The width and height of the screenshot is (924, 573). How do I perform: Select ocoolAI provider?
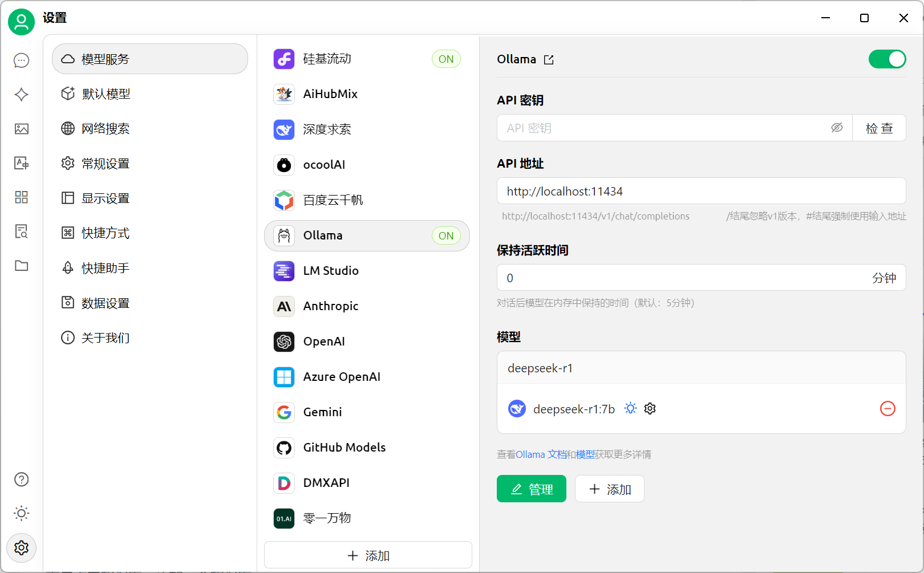click(367, 165)
